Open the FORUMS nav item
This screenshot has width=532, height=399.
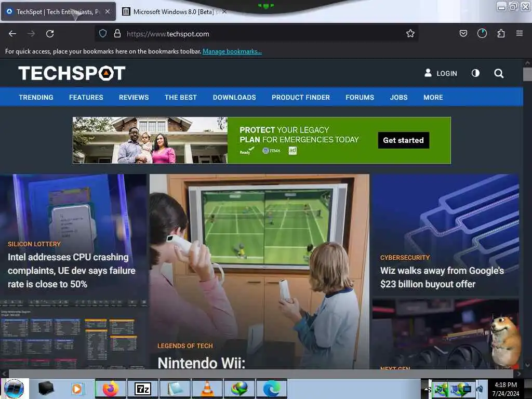point(360,97)
